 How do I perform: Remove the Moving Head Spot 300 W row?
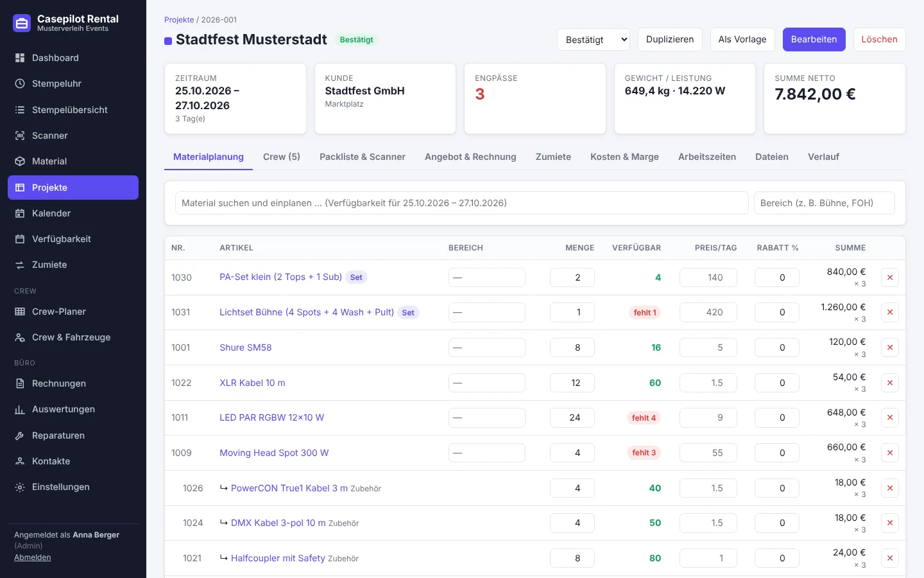click(890, 453)
